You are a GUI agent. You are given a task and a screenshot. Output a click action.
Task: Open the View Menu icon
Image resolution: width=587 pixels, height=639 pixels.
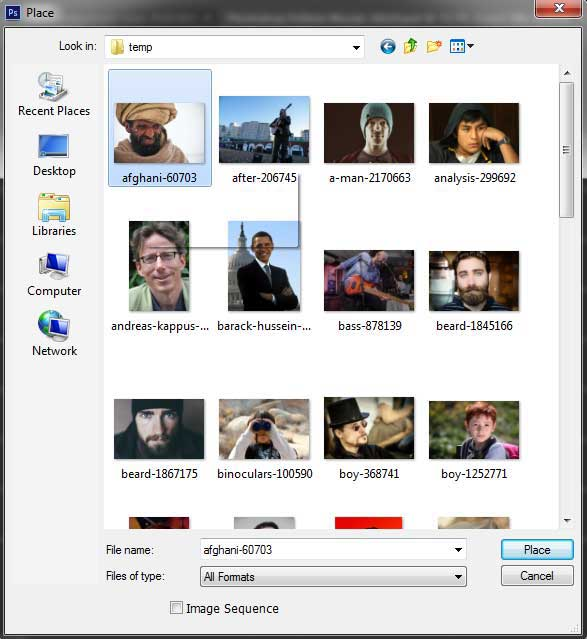coord(457,46)
